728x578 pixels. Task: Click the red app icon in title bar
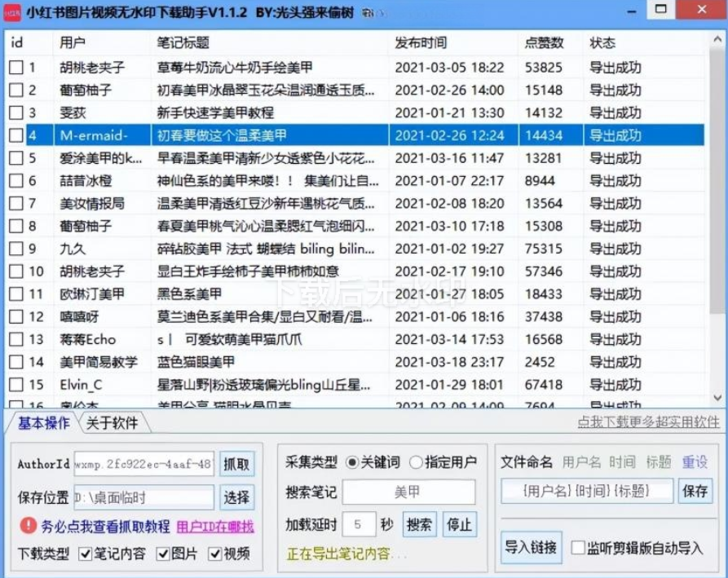pyautogui.click(x=12, y=12)
